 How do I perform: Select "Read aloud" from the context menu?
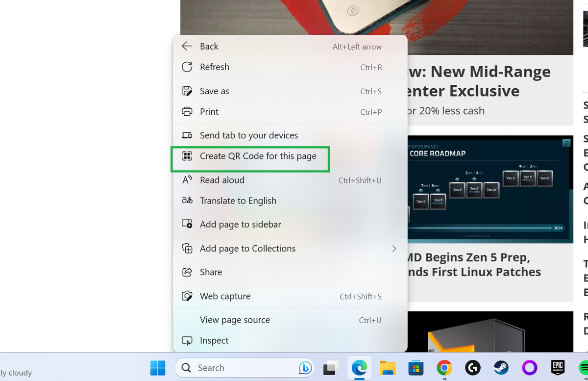point(222,180)
